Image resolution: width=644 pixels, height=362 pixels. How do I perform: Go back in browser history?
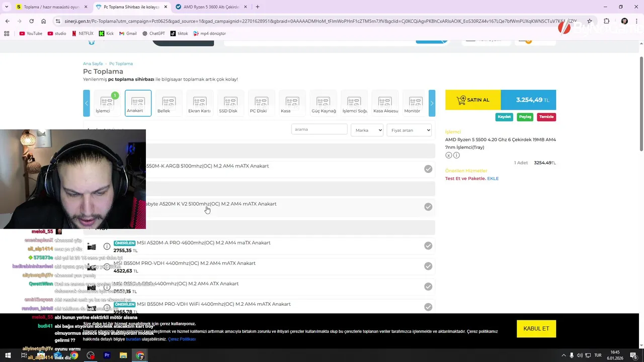pos(7,21)
